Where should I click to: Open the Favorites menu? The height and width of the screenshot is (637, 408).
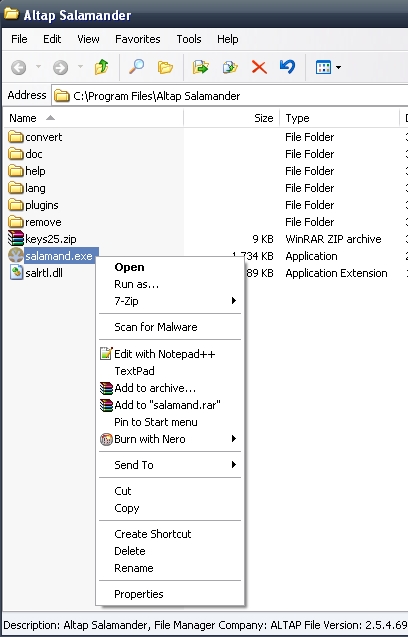coord(138,39)
